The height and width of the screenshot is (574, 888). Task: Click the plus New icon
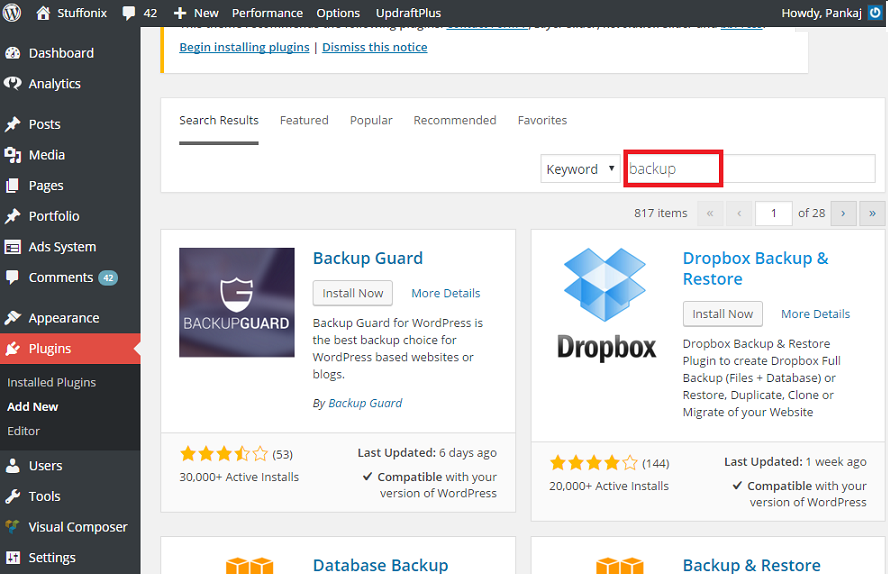click(x=180, y=13)
